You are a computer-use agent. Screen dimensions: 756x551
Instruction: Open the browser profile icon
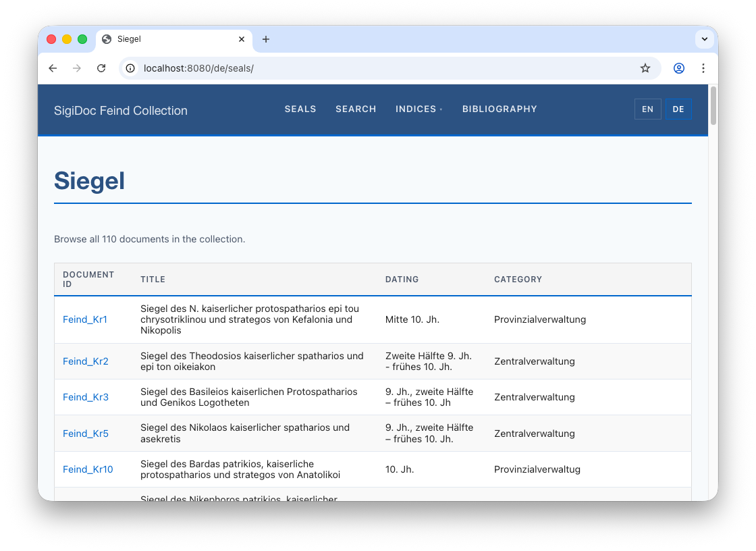pos(679,68)
